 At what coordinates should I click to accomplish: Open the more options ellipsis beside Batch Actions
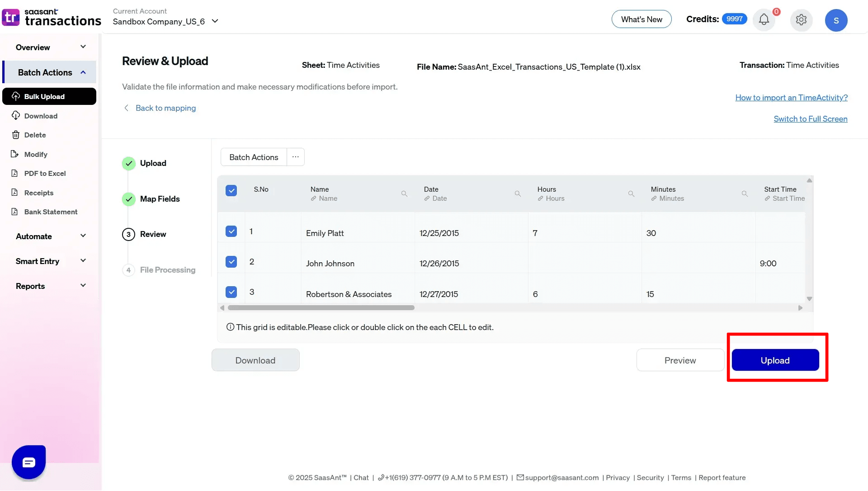[296, 157]
